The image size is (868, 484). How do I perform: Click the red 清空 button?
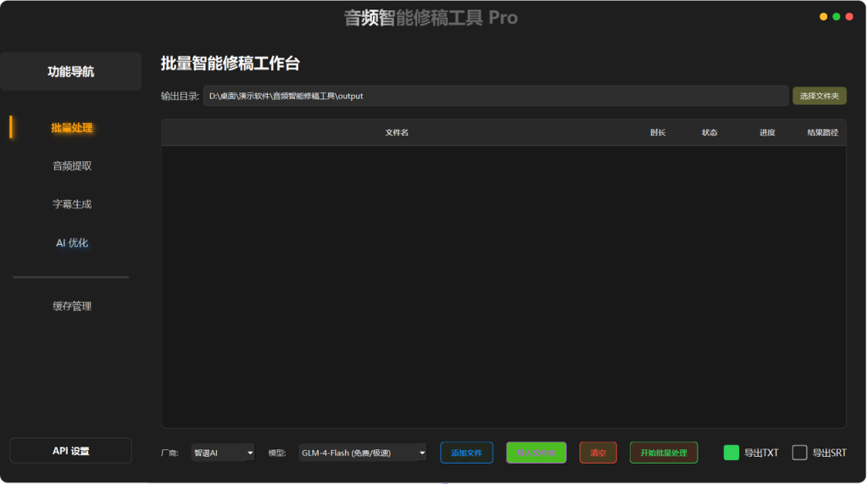click(x=598, y=453)
